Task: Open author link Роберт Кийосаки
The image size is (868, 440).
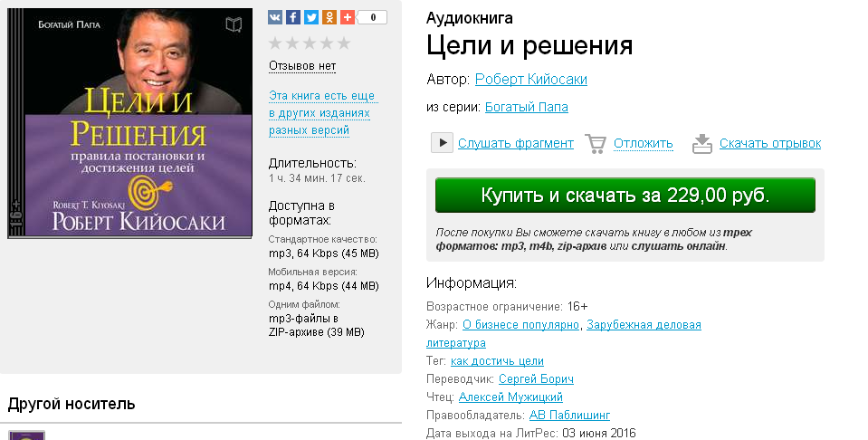Action: [531, 79]
